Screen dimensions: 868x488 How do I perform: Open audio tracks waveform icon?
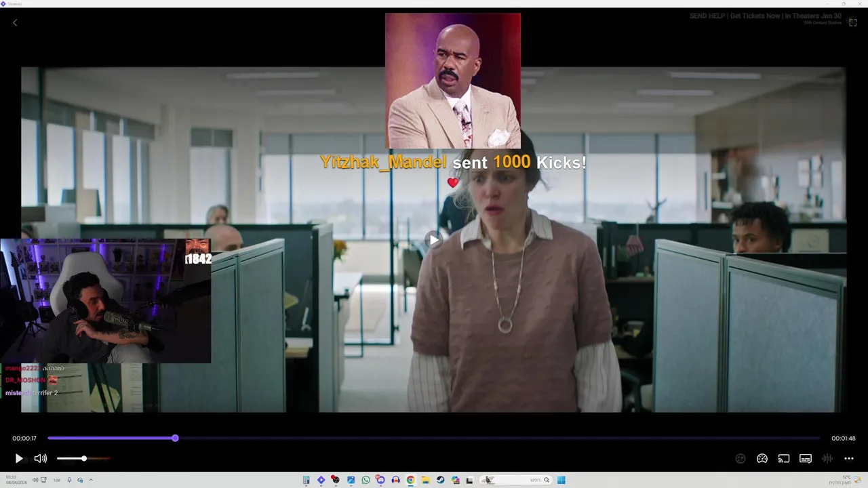click(x=827, y=459)
